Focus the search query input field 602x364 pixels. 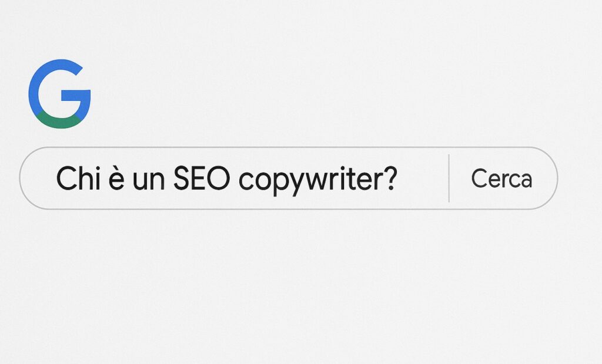tap(235, 178)
